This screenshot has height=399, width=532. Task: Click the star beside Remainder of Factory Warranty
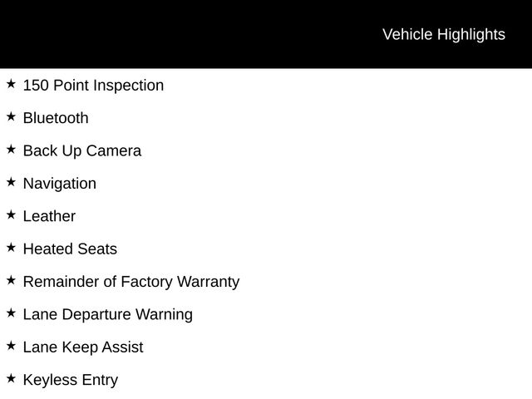11,280
